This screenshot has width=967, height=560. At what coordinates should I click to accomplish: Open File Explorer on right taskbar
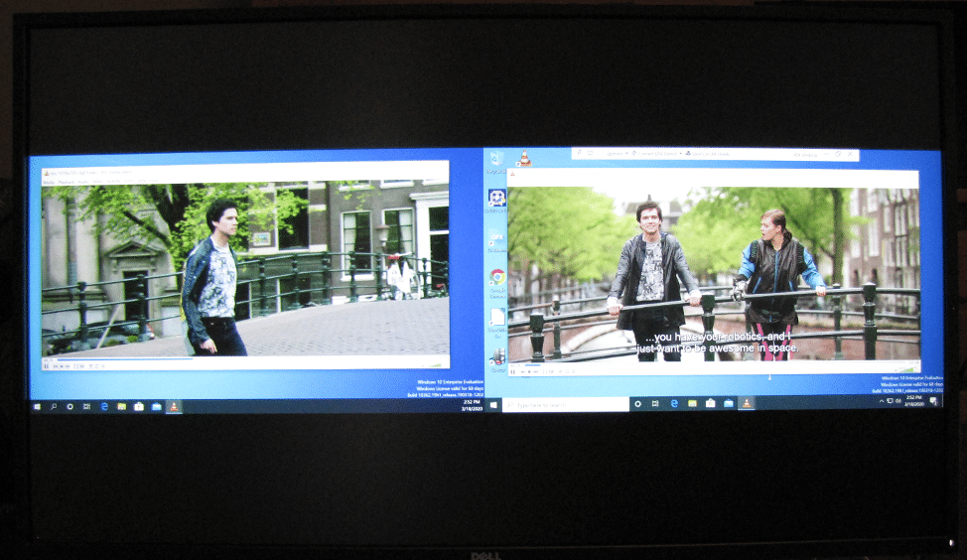[693, 403]
